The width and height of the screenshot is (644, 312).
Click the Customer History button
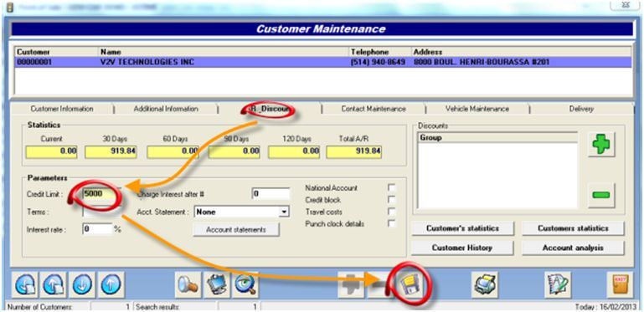[462, 248]
